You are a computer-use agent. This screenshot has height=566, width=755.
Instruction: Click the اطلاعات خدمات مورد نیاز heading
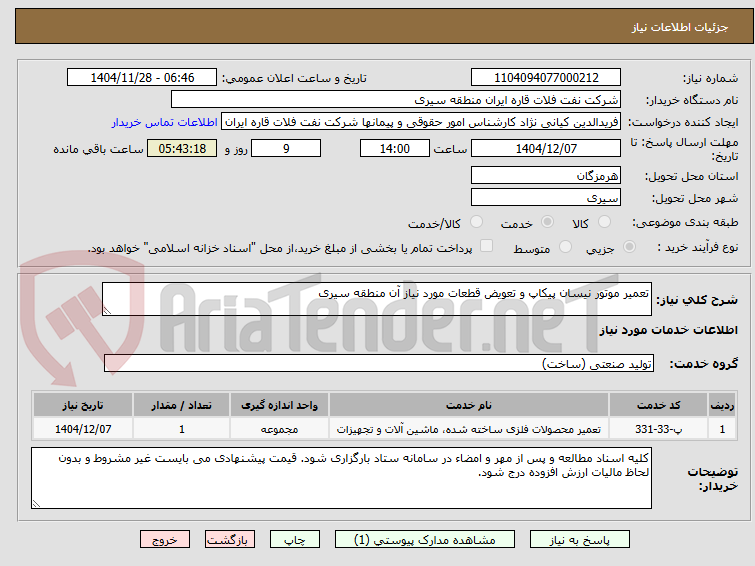pyautogui.click(x=668, y=330)
